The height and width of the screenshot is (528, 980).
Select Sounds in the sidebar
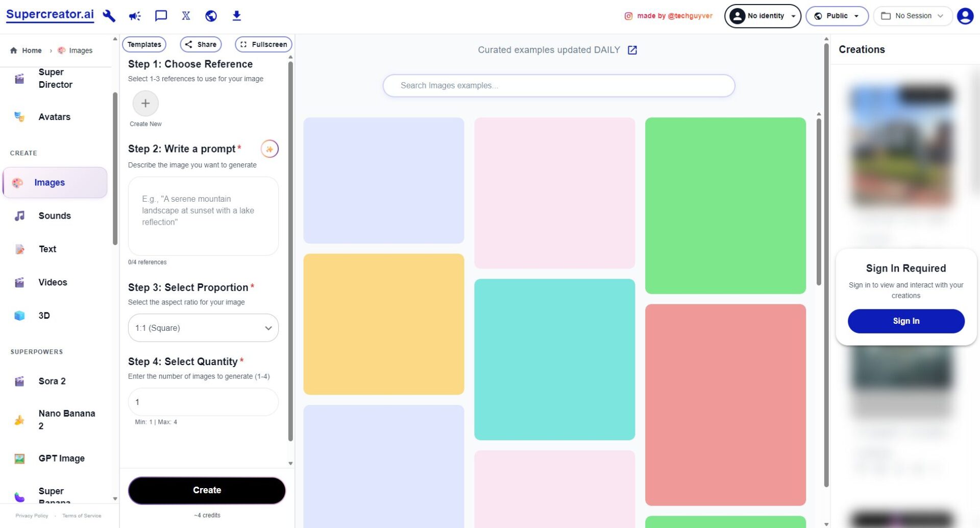(x=55, y=216)
